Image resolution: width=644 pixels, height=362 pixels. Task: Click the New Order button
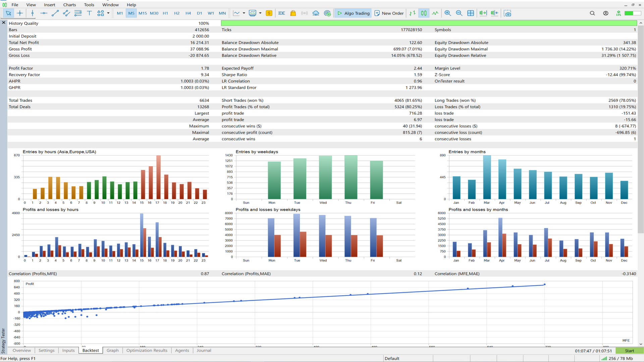point(389,13)
